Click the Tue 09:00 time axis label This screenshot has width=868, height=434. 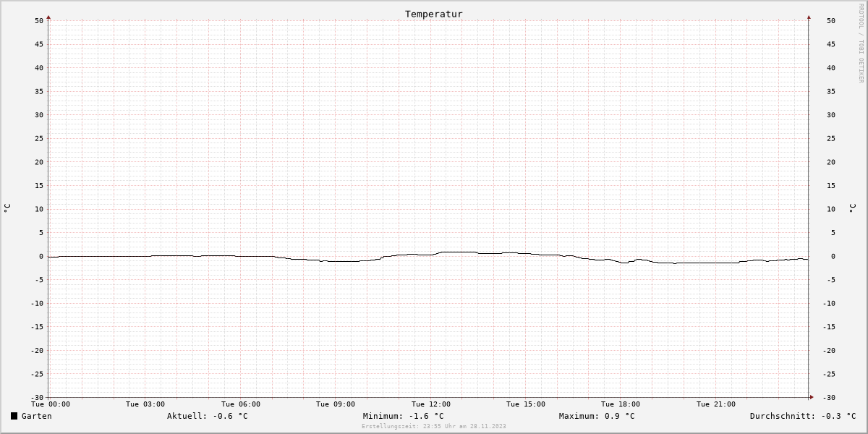pos(336,404)
